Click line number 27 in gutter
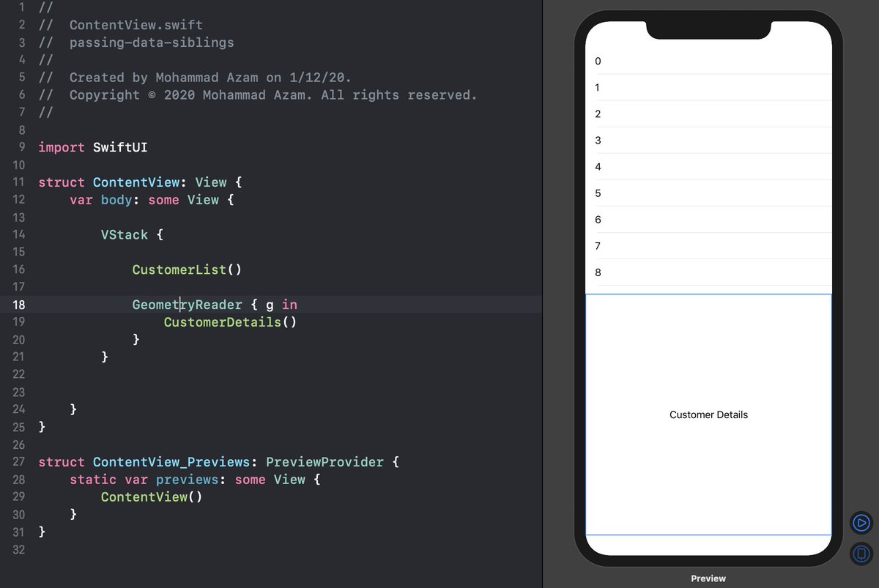The height and width of the screenshot is (588, 879). point(18,462)
